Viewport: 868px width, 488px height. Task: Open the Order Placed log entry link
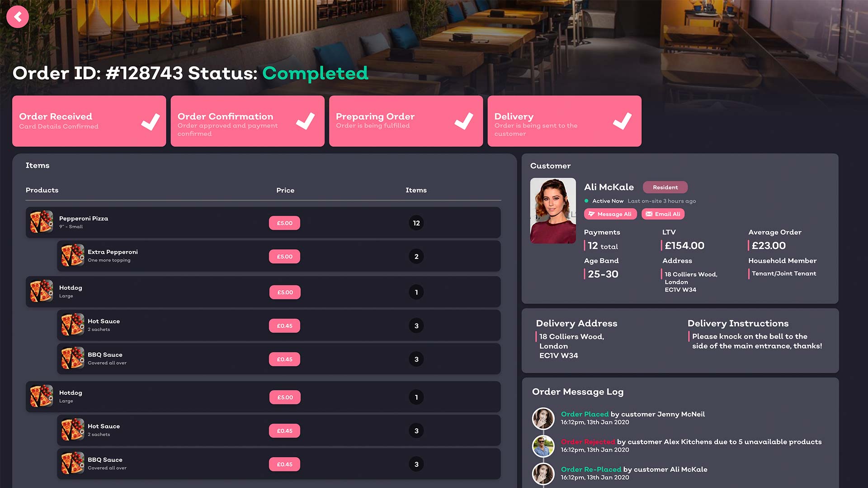(585, 414)
